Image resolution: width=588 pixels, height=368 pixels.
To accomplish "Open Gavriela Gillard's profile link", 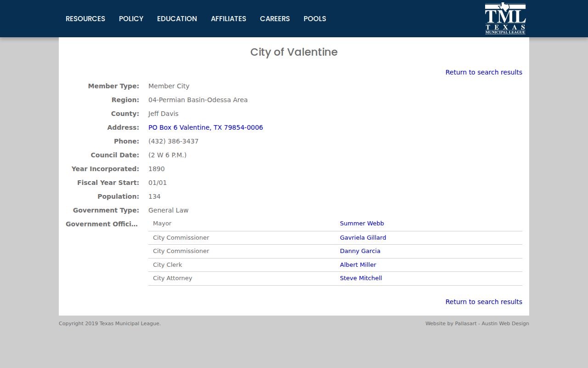I will pyautogui.click(x=363, y=238).
